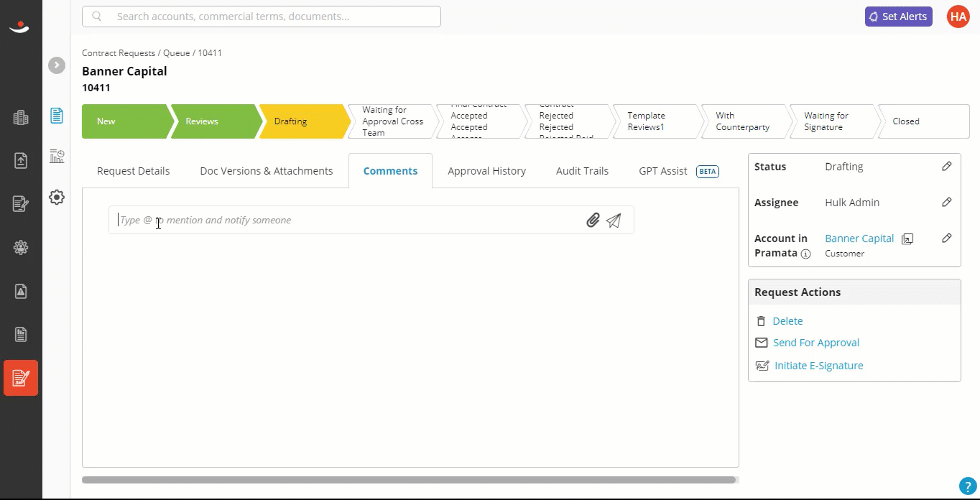Open the far-left dark sidebar settings gear icon

(x=21, y=248)
